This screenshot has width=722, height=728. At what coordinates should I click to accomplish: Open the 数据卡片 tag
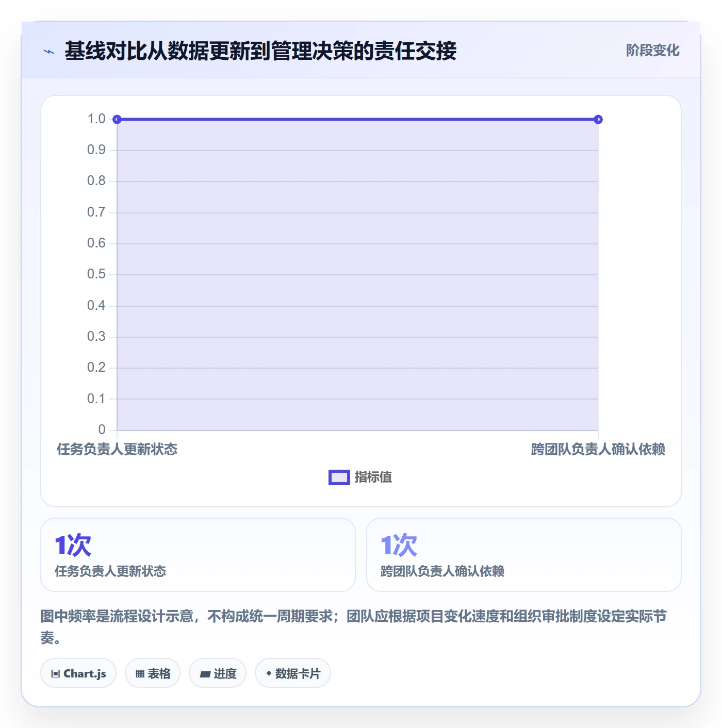tap(293, 673)
